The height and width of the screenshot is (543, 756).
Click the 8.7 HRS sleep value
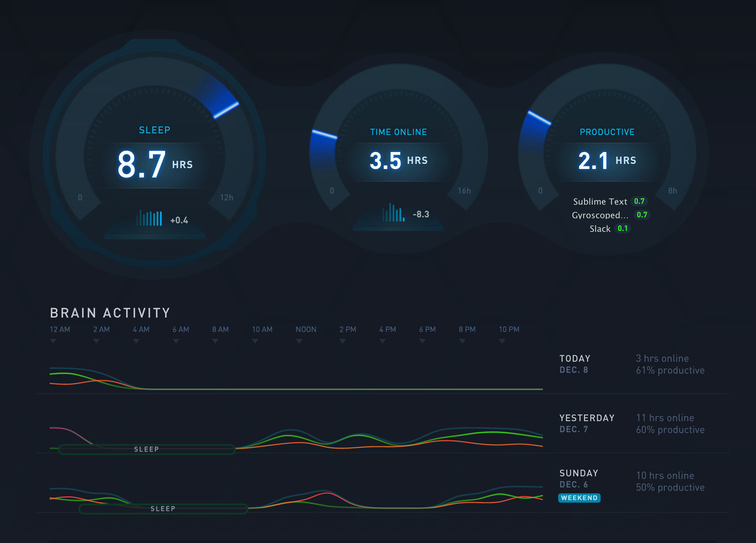point(155,164)
